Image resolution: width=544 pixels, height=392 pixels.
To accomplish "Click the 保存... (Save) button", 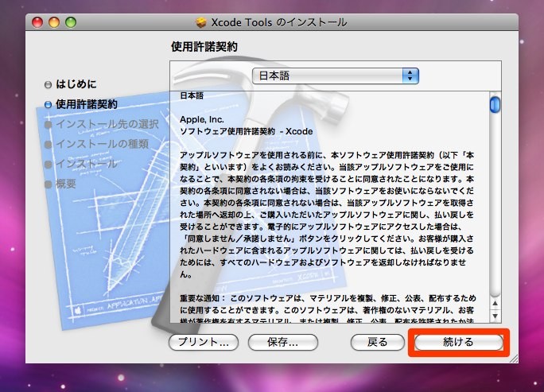I will click(x=283, y=343).
